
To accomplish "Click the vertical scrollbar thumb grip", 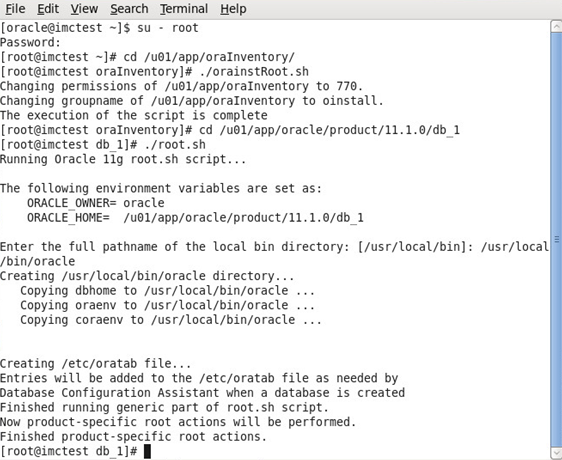I will 556,239.
